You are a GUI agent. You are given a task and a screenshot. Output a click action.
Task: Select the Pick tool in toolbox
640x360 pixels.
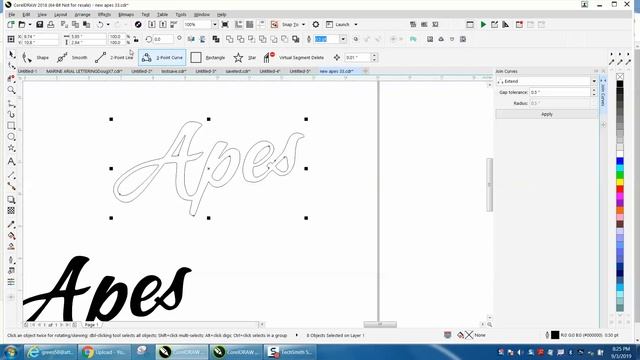point(11,55)
